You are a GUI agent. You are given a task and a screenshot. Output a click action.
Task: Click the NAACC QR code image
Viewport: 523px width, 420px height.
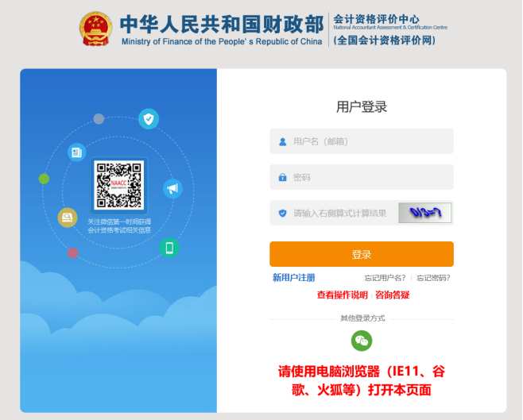(118, 185)
